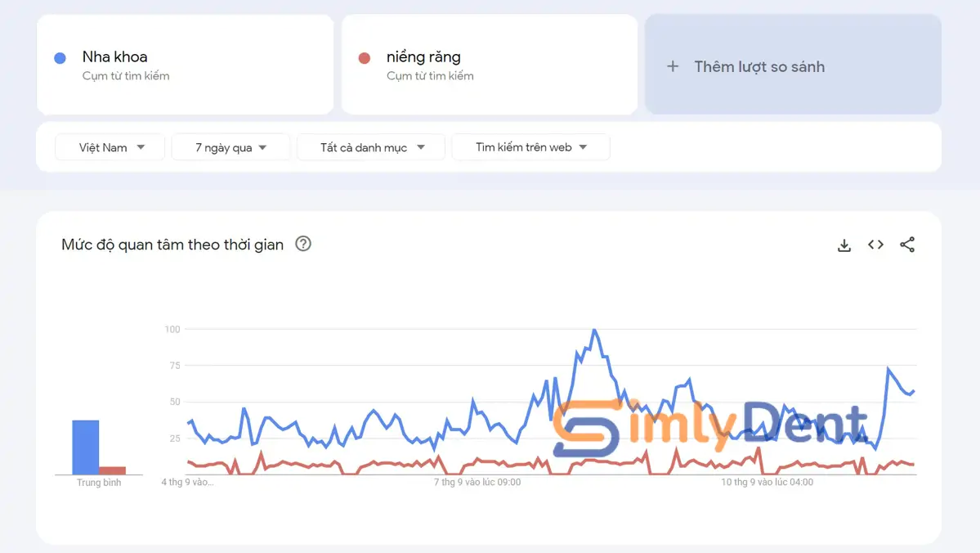
Task: Click the red dot beside niềng răng
Action: [365, 58]
